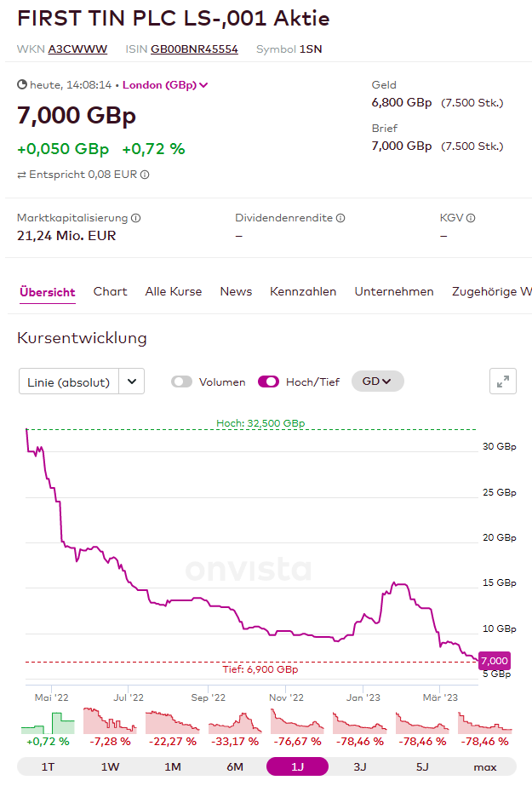Screen dimensions: 532x786
Task: Click the clock icon before heute timestamp
Action: point(23,85)
